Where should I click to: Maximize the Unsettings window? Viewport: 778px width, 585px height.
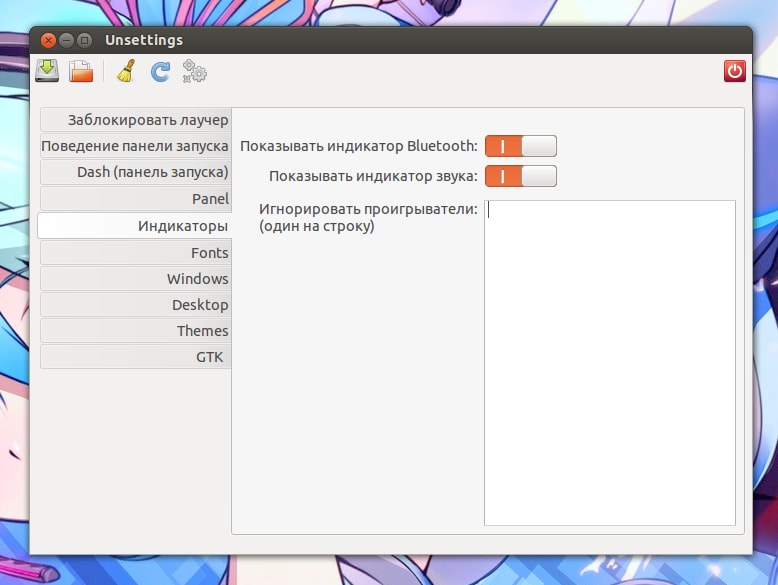[85, 40]
